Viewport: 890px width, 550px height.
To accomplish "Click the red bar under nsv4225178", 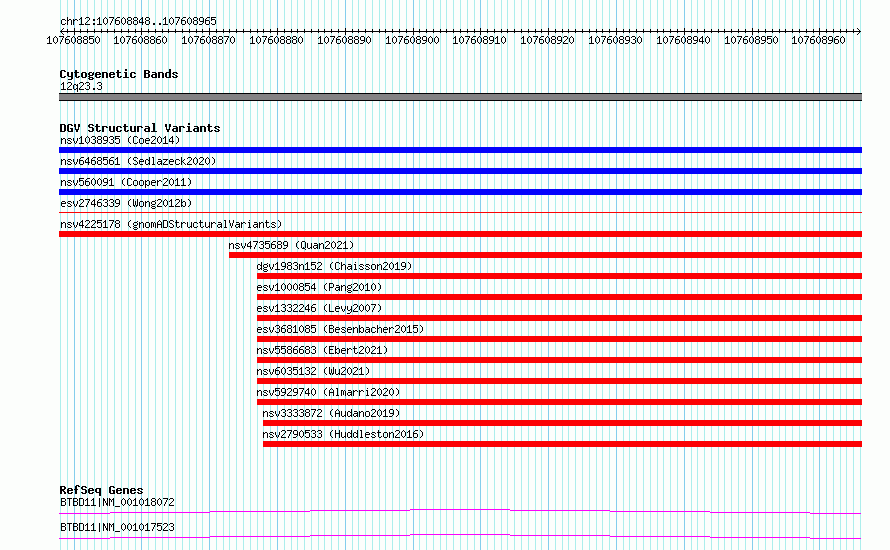I will coord(460,234).
